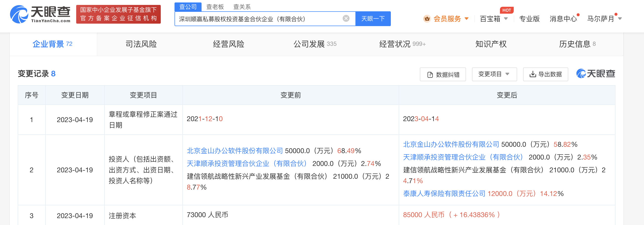Click the 导出数据 button
The image size is (644, 225).
tap(545, 74)
